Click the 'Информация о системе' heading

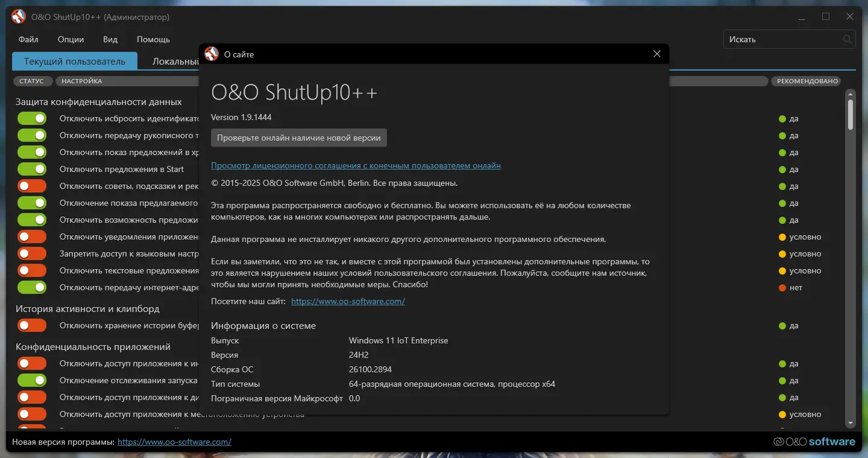263,326
